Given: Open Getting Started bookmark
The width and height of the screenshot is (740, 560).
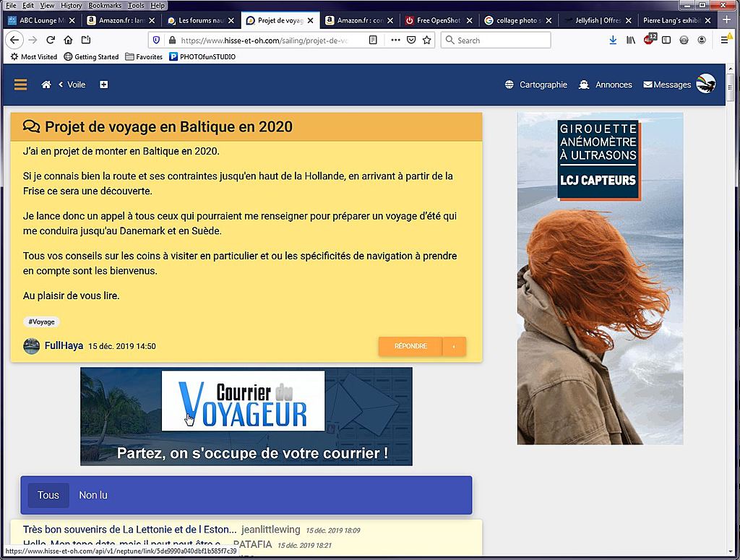Looking at the screenshot, I should [92, 56].
